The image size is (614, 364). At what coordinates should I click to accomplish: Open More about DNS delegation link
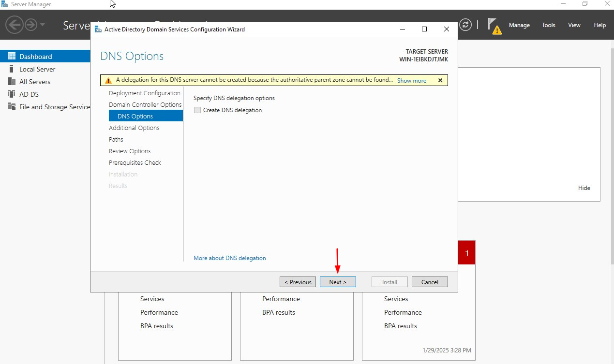point(230,258)
